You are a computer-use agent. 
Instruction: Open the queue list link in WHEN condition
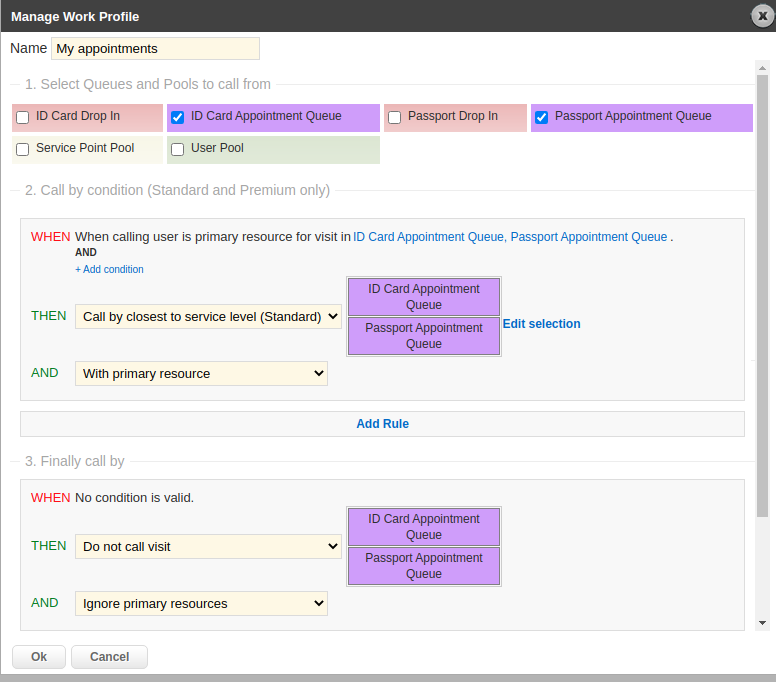pos(510,237)
